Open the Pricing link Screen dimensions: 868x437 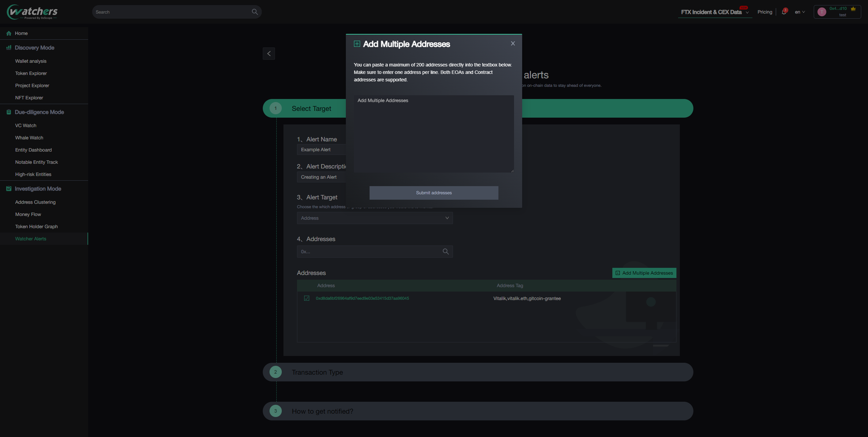point(765,12)
